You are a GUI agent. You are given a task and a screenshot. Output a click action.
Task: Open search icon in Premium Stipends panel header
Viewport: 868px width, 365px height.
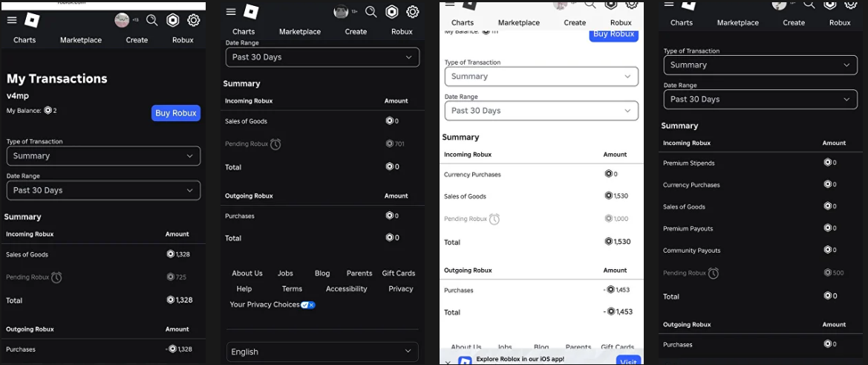[809, 4]
